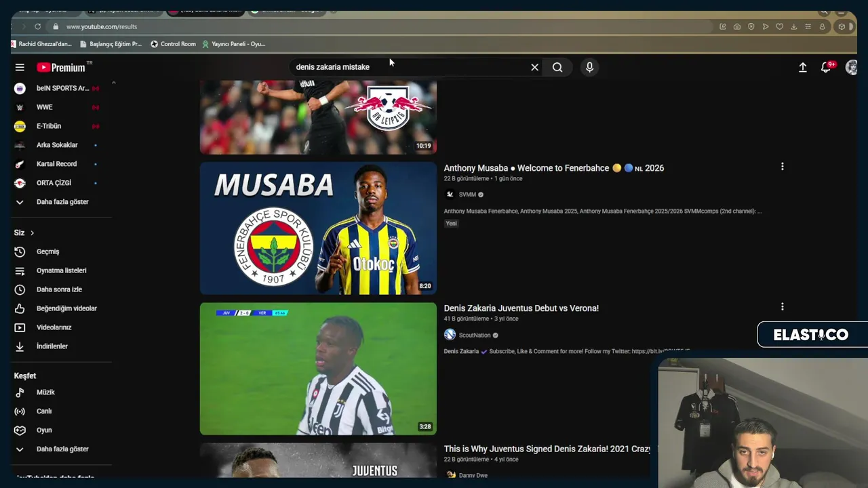868x488 pixels.
Task: Open Daha sonra izle list
Action: tap(58, 289)
